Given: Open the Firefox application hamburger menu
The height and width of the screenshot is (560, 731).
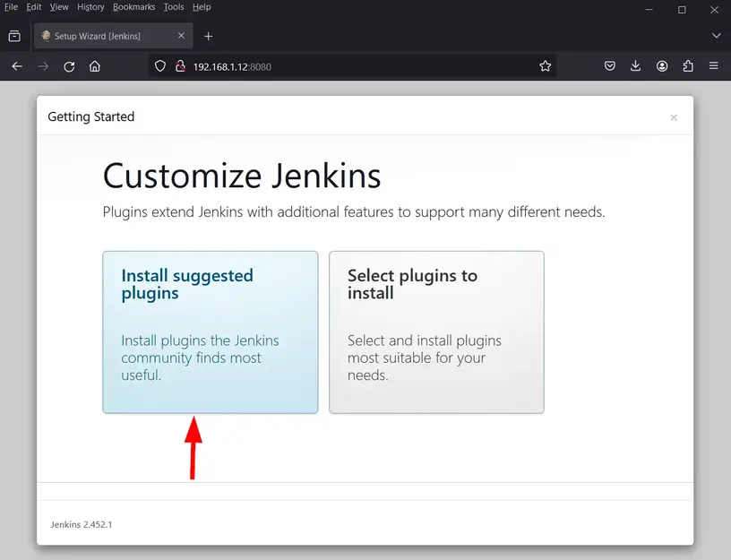Looking at the screenshot, I should pos(714,66).
